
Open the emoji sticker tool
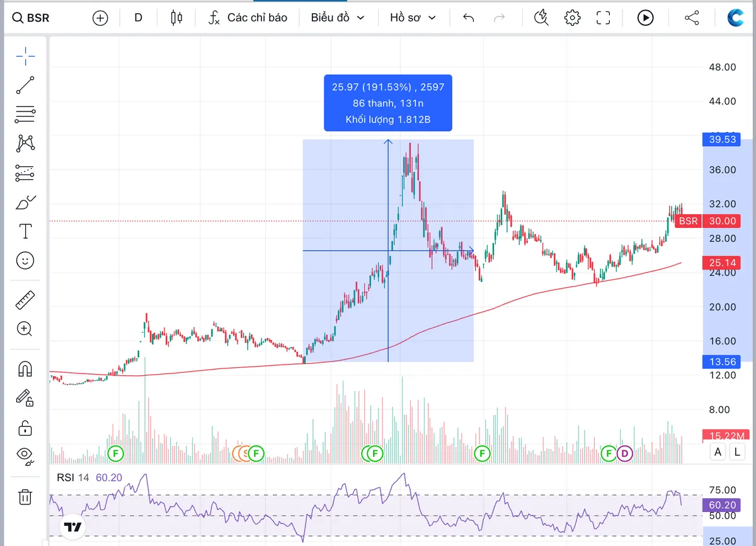[x=25, y=260]
